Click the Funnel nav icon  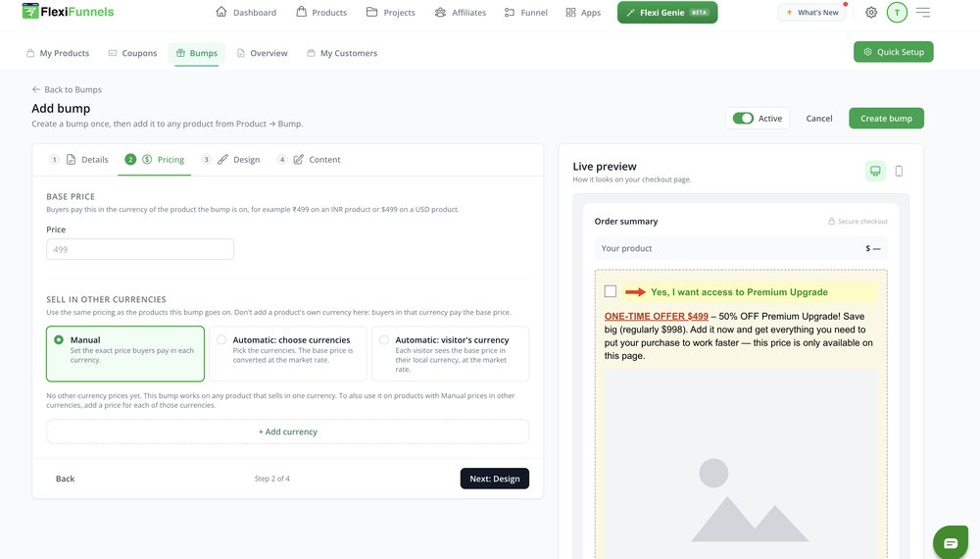pyautogui.click(x=510, y=13)
